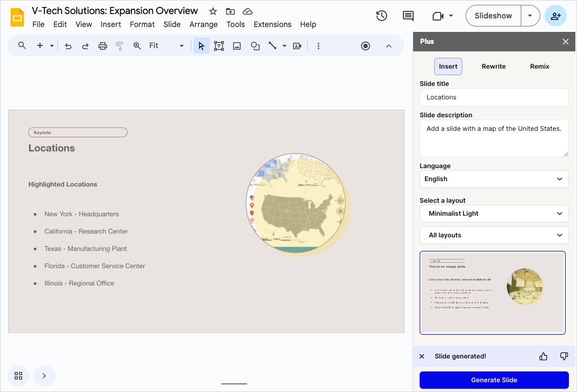The height and width of the screenshot is (392, 577).
Task: Click the Insert image icon
Action: pyautogui.click(x=236, y=46)
